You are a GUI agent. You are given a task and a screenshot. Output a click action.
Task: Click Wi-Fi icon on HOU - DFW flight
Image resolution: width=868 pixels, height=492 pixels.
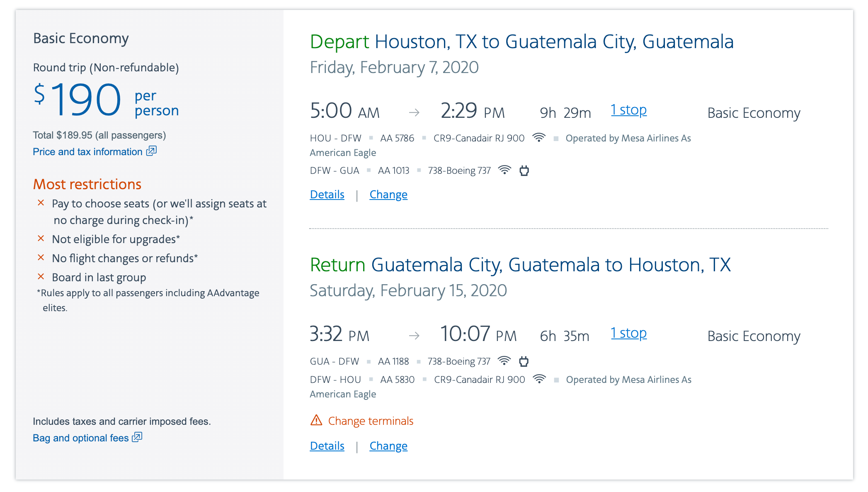coord(539,138)
